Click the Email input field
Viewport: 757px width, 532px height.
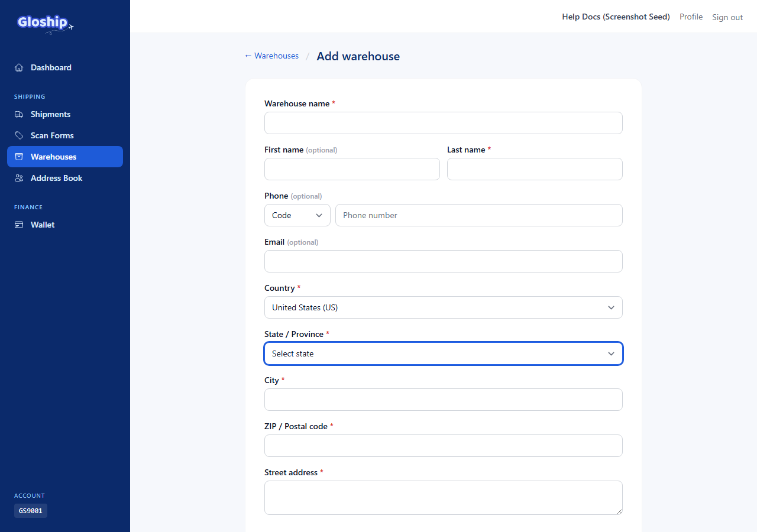point(444,261)
